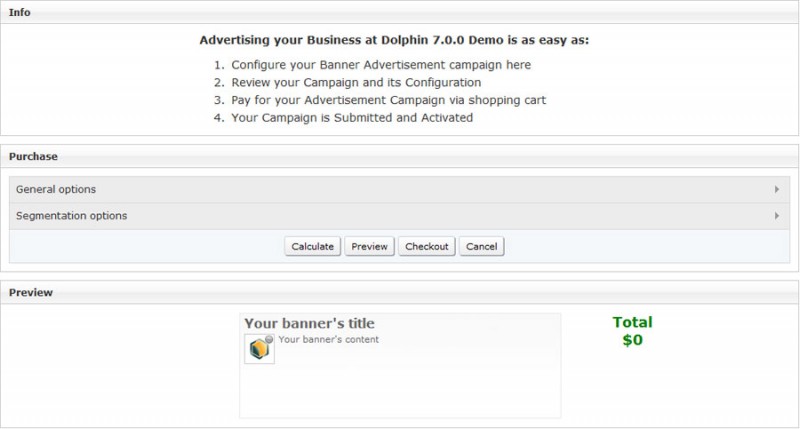Viewport: 800px width, 429px height.
Task: Click the banner's cube thumbnail icon
Action: tap(259, 349)
